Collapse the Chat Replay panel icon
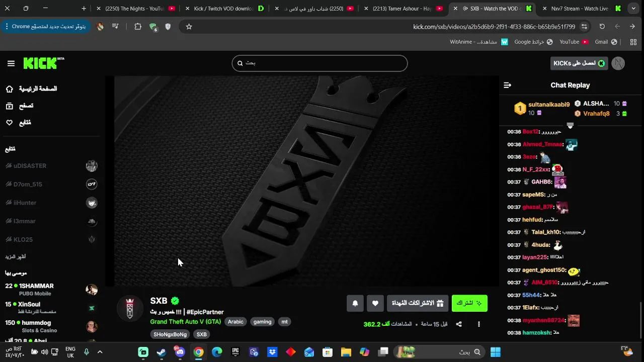644x362 pixels. pos(507,85)
